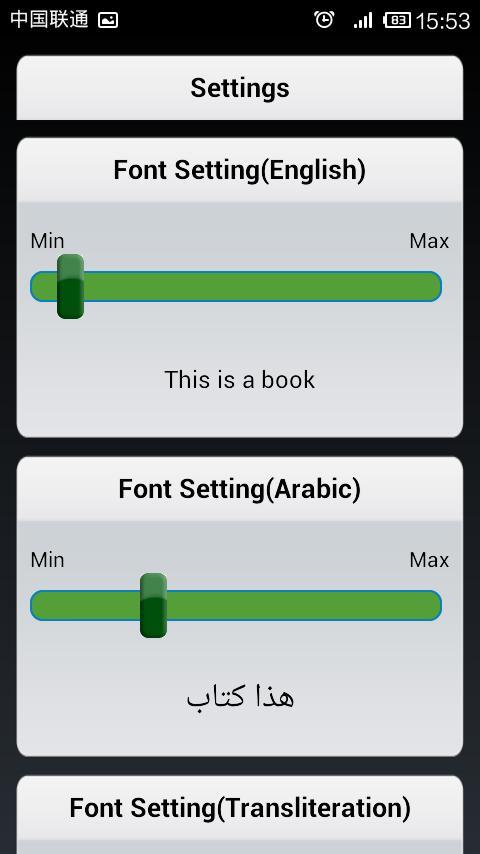Click the Font Setting(Arabic) header

point(240,489)
